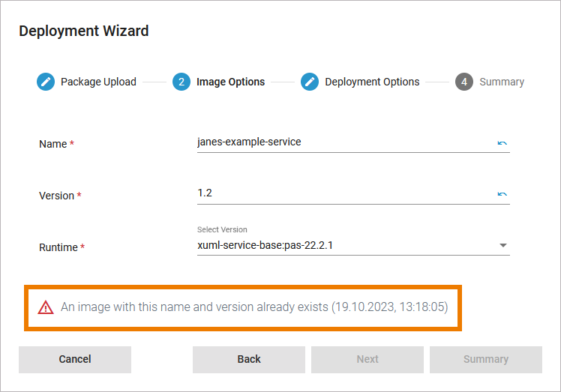Jump to the Deployment Options step label
The height and width of the screenshot is (392, 561).
coord(372,82)
